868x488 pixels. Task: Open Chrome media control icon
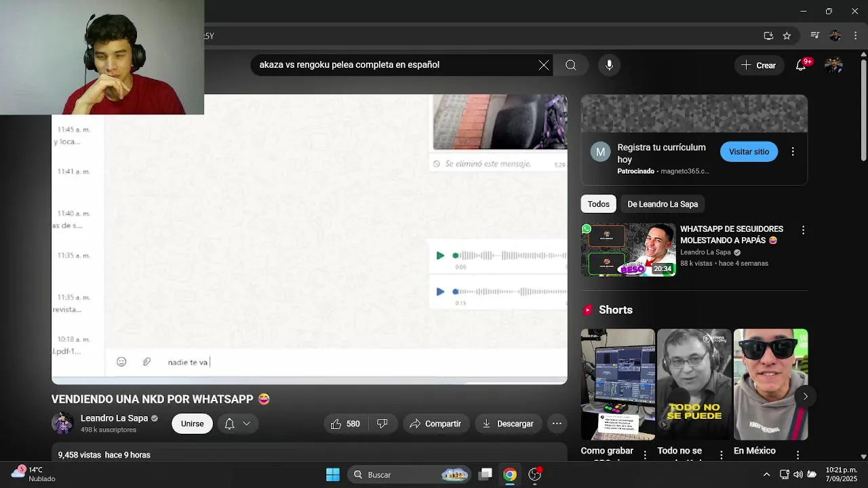pyautogui.click(x=815, y=36)
